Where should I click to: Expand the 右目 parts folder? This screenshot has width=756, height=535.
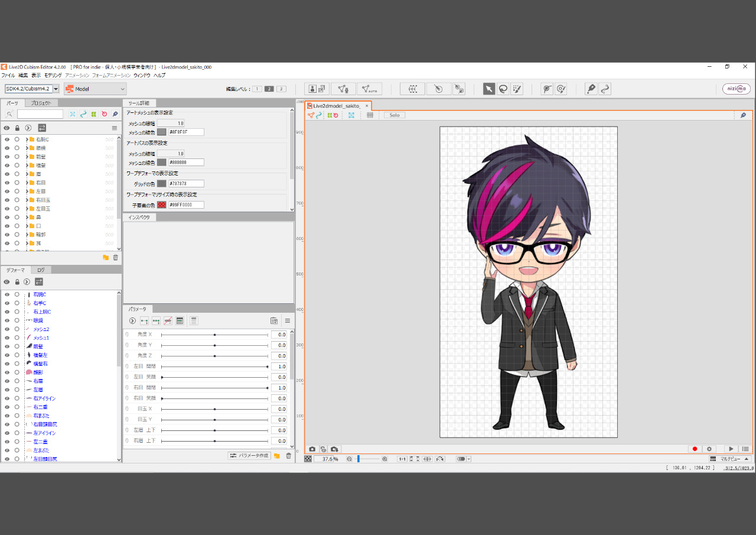click(27, 183)
